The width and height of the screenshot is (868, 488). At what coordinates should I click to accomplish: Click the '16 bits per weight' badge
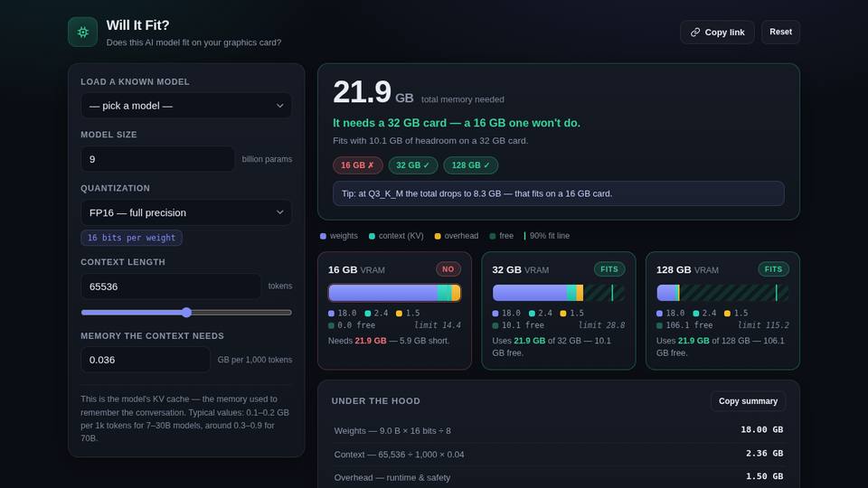pos(131,238)
